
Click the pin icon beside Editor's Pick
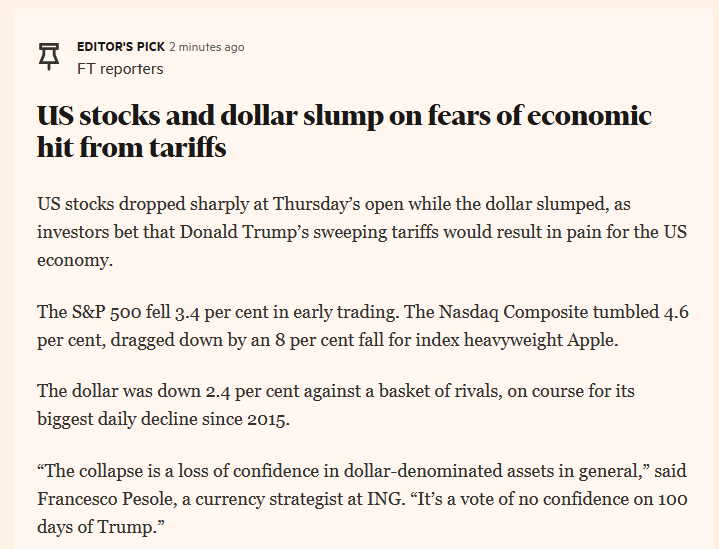tap(48, 57)
